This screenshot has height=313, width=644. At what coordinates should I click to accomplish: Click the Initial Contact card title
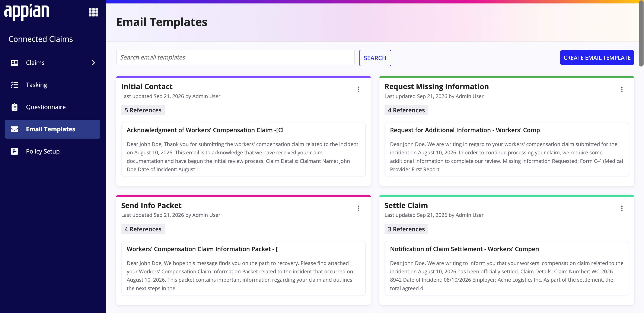(147, 86)
